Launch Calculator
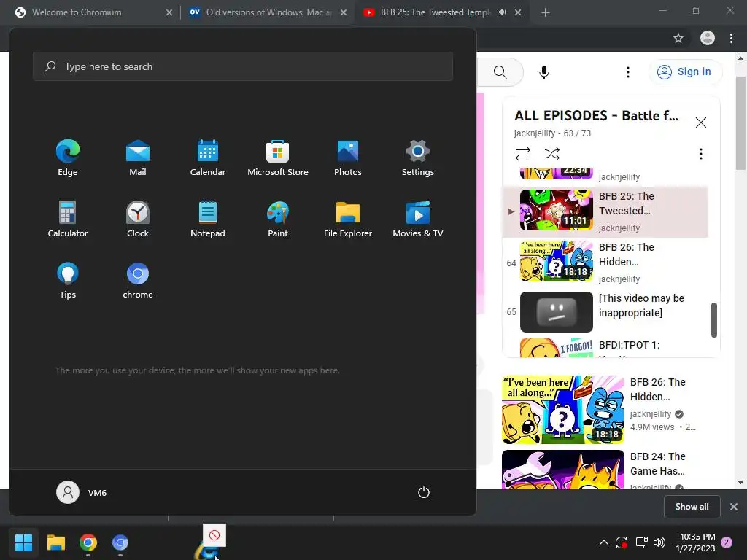The width and height of the screenshot is (747, 560). tap(68, 219)
